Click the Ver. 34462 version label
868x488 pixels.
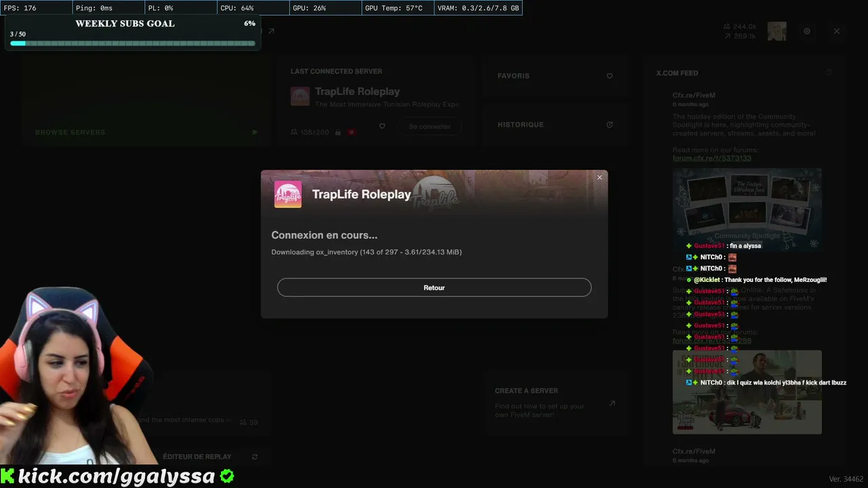click(x=846, y=479)
